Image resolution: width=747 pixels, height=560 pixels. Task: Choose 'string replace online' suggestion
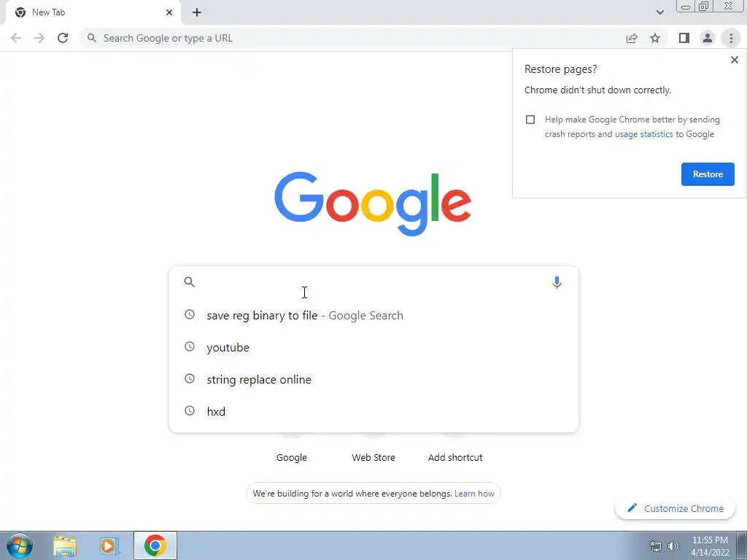373,379
